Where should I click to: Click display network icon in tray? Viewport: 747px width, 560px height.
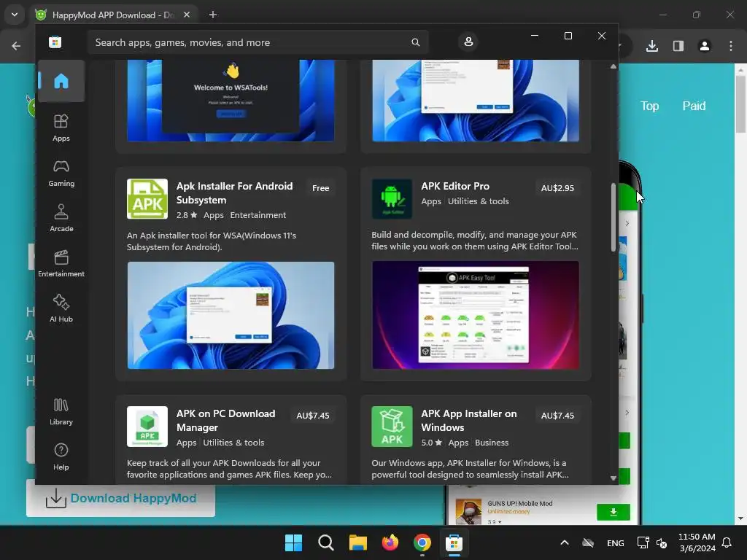pos(643,542)
